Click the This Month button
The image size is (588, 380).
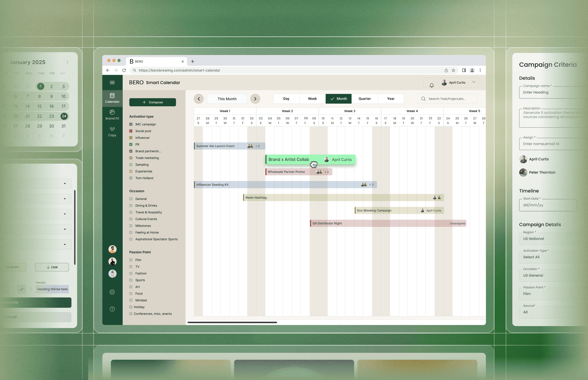tap(227, 99)
